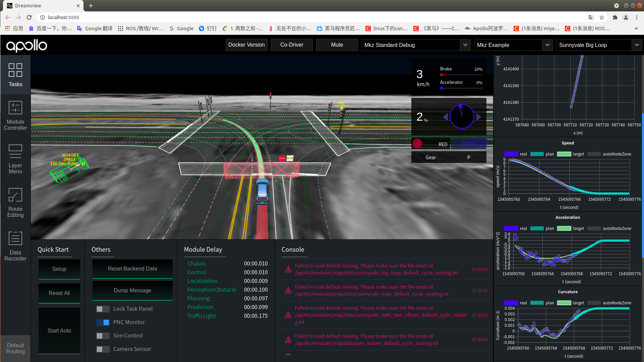Bookmark this page with star icon
644x362 pixels.
tap(602, 17)
